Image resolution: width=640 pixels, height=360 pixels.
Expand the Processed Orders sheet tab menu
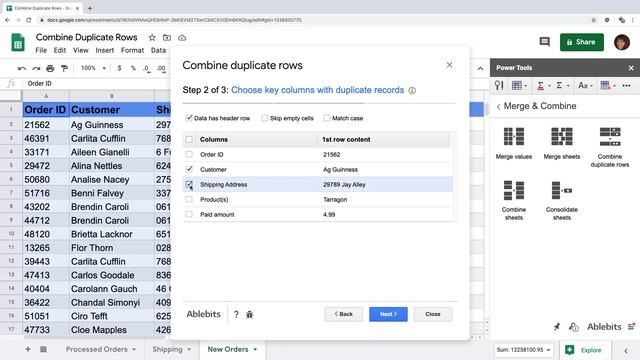[x=134, y=349]
